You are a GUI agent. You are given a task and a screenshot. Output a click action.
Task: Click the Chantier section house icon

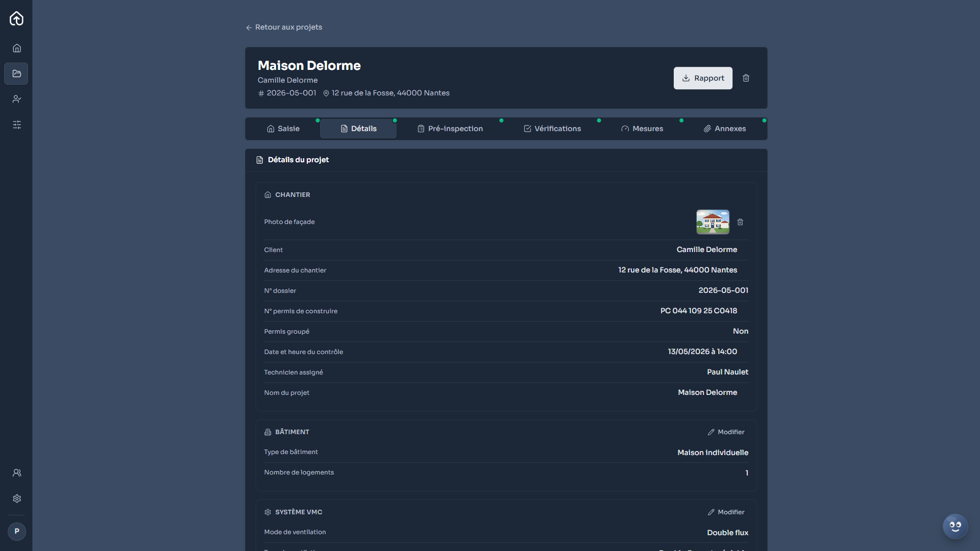point(267,195)
